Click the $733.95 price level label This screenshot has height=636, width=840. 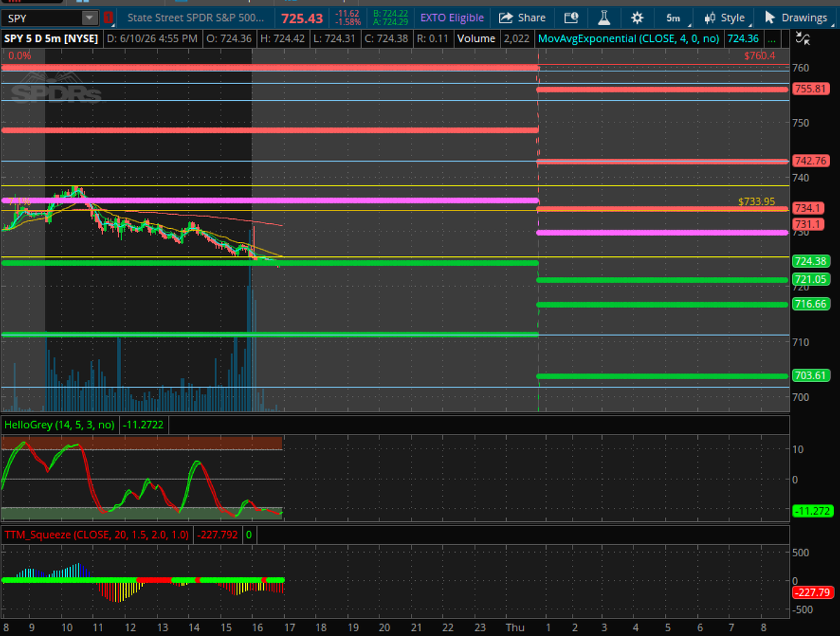tap(757, 202)
